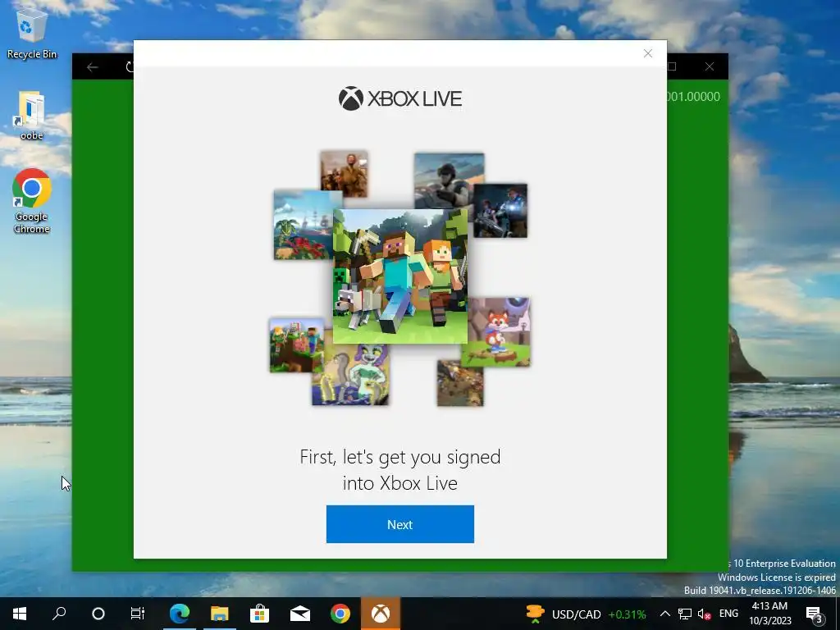
Task: Open the Windows Start menu
Action: [x=20, y=614]
